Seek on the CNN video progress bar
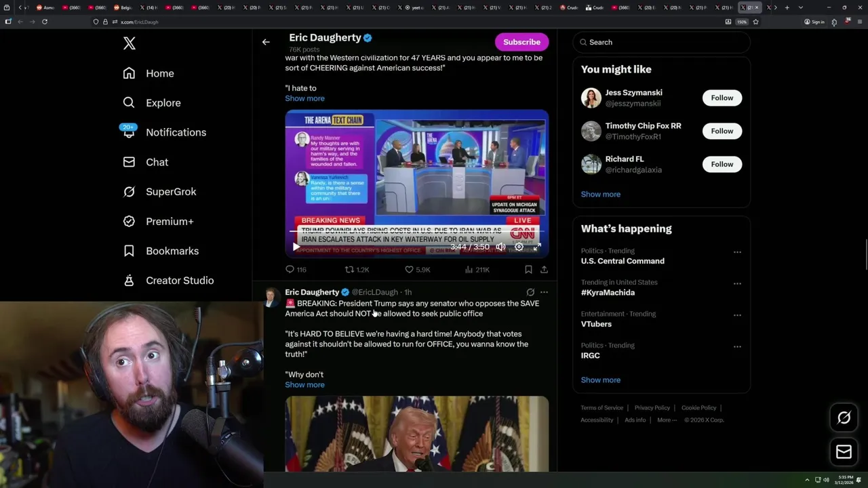Screen dimensions: 868x488 (x=416, y=232)
